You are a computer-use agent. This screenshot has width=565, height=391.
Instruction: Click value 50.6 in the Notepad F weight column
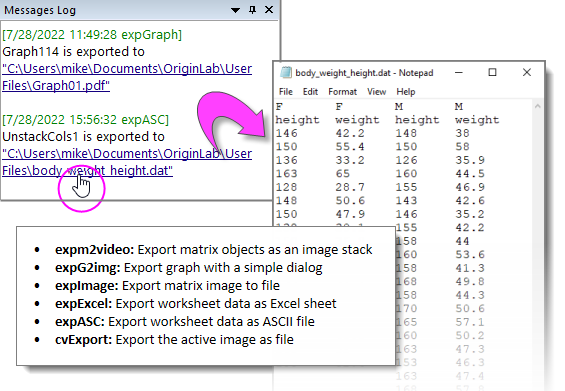pyautogui.click(x=350, y=200)
